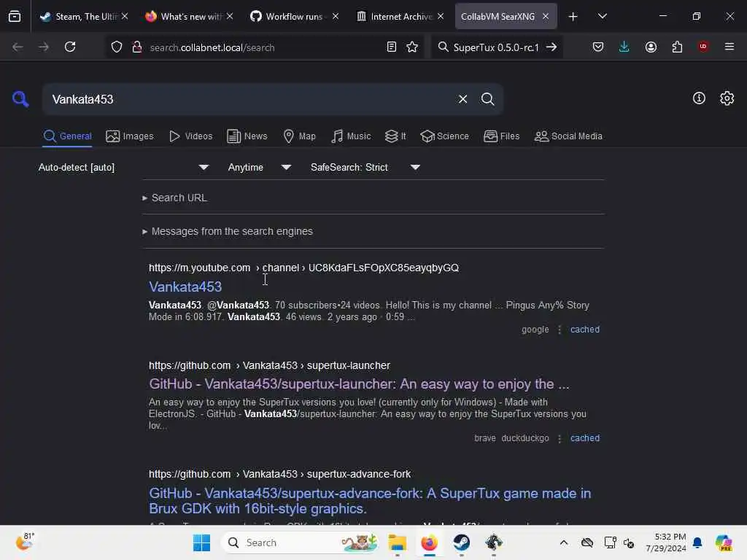Show hidden system tray icons
This screenshot has width=747, height=560.
(x=564, y=542)
